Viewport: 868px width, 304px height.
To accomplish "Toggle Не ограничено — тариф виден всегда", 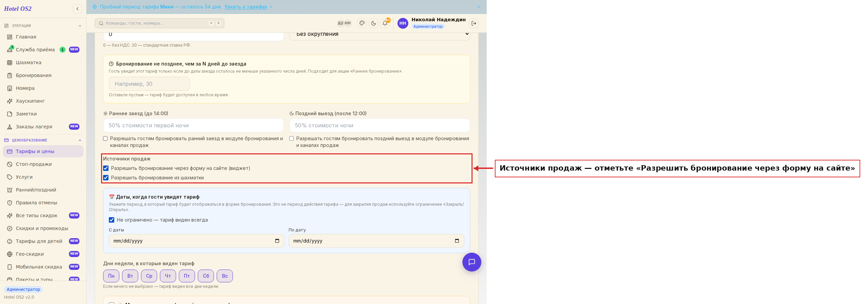I will tap(112, 220).
